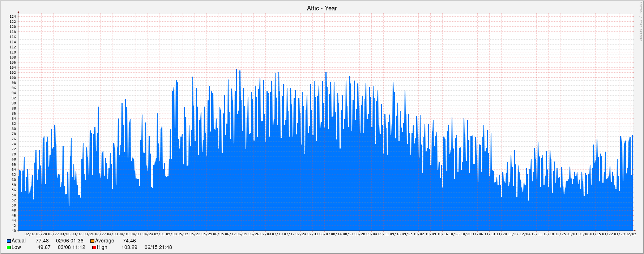Viewport: 644px width, 254px height.
Task: Click the 124 value on the Y axis
Action: (x=13, y=17)
